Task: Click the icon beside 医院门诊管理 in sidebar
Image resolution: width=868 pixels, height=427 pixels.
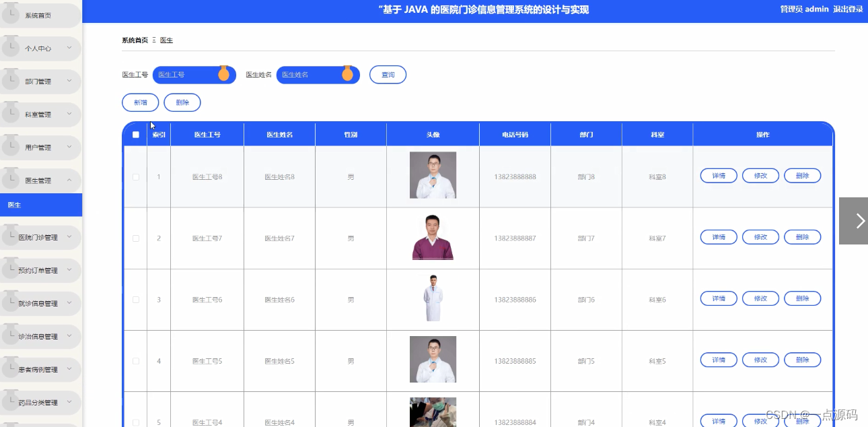Action: tap(10, 236)
